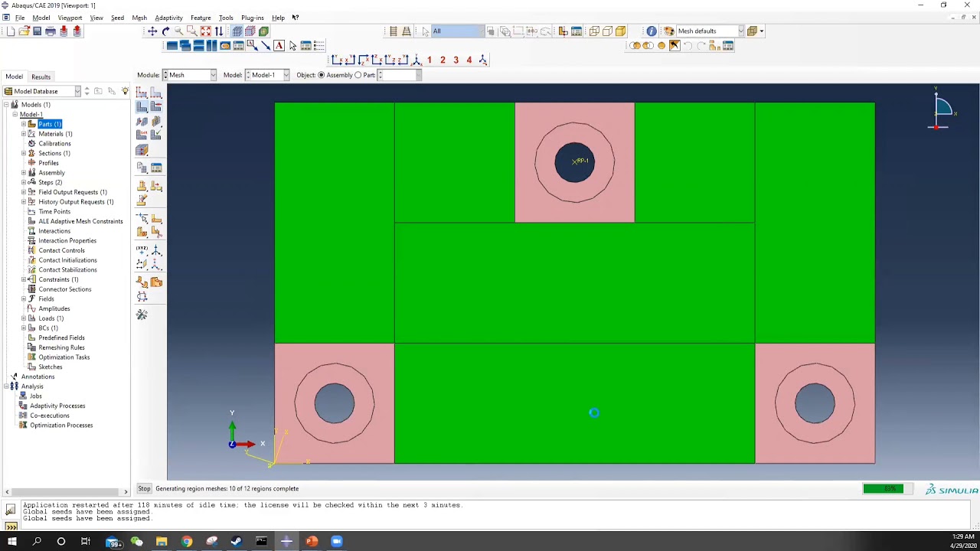Select Constraints (1) in the model tree

point(58,279)
